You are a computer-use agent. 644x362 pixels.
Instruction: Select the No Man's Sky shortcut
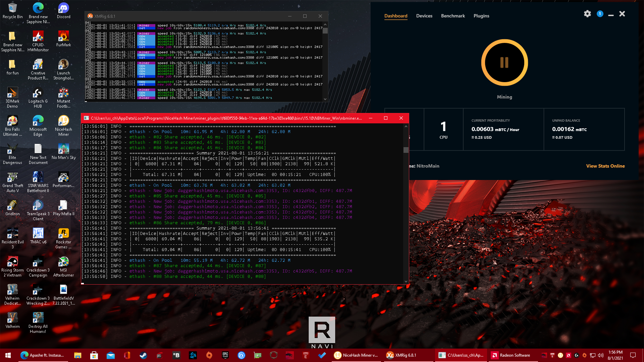click(63, 152)
